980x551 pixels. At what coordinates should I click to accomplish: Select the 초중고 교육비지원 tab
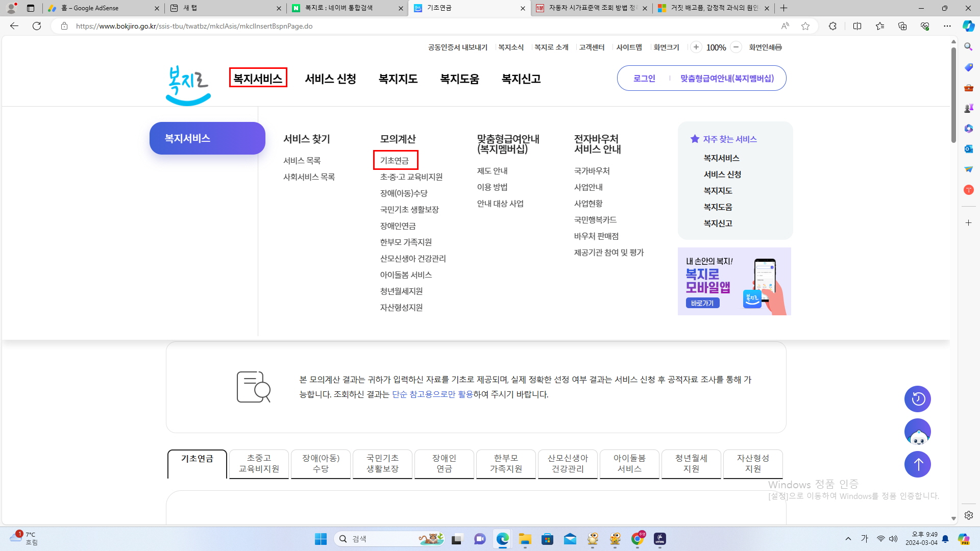pyautogui.click(x=259, y=464)
